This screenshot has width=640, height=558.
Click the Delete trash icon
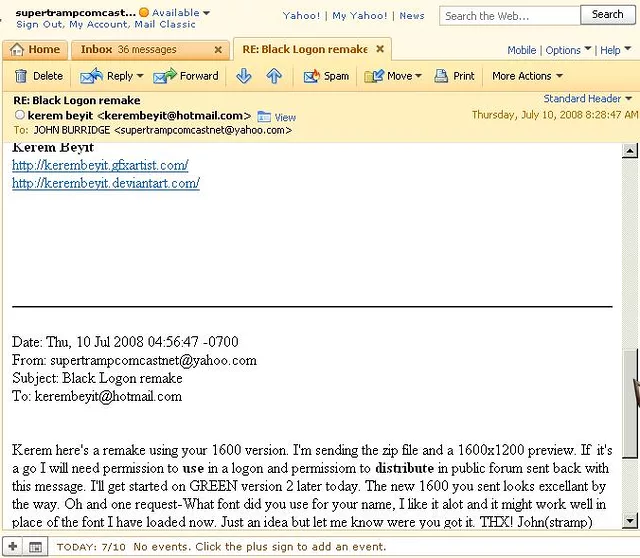tap(21, 76)
